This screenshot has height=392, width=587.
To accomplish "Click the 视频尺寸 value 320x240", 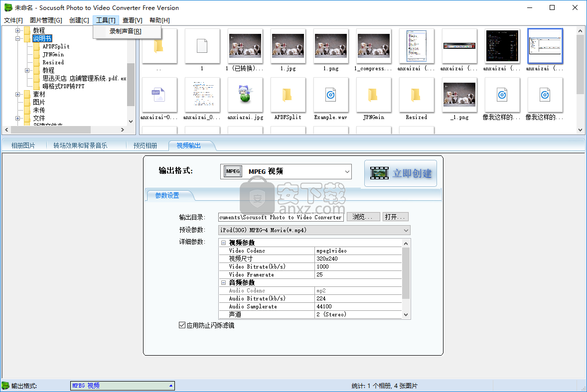I will [x=358, y=259].
